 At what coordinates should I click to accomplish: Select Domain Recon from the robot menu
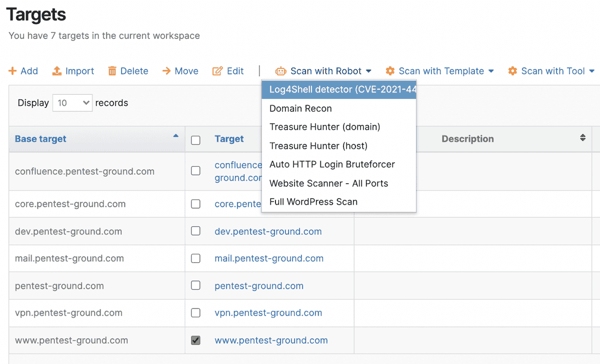[300, 108]
